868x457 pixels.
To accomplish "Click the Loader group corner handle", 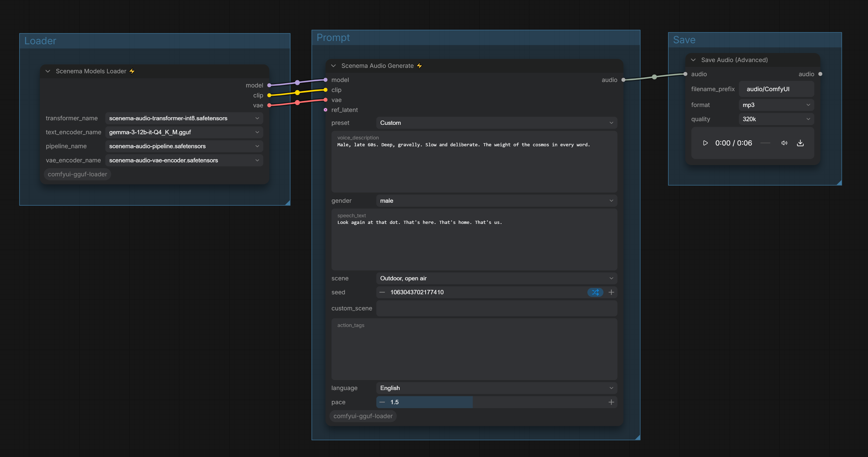I will pos(288,203).
